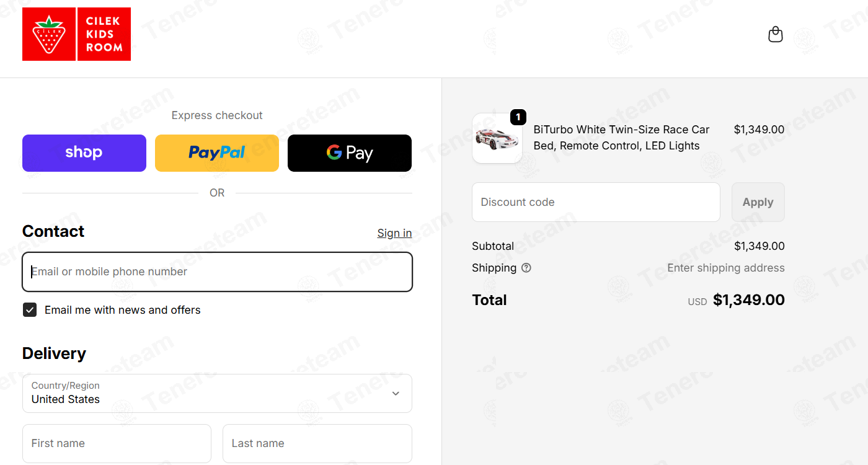Select the Last name field
868x465 pixels.
point(317,443)
